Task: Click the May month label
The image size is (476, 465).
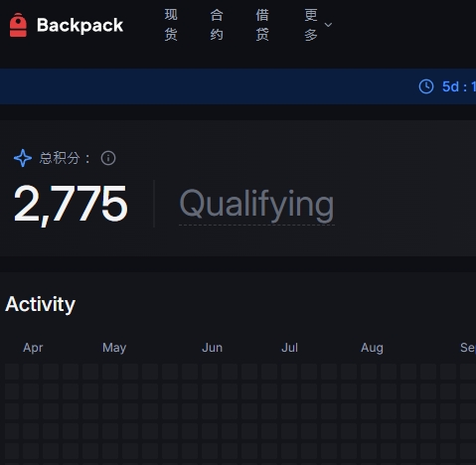Action: [x=114, y=348]
